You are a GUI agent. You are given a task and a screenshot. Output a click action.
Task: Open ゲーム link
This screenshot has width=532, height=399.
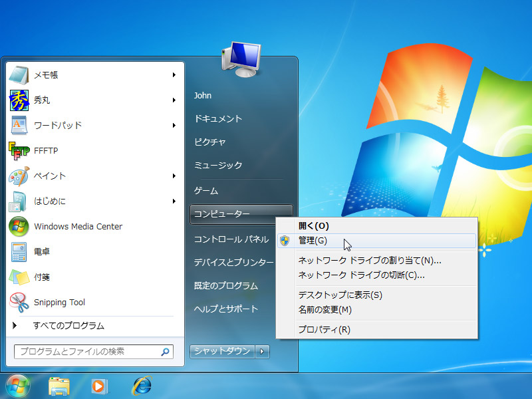coord(206,191)
